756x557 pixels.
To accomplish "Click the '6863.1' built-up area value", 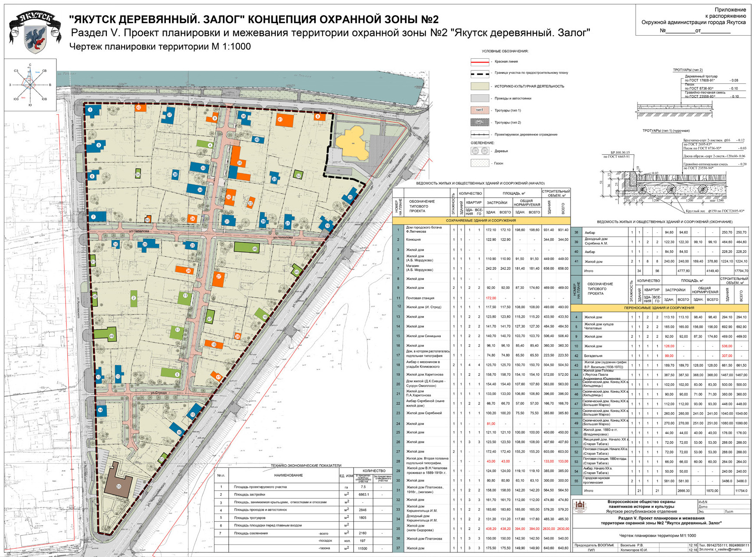I will (x=363, y=494).
